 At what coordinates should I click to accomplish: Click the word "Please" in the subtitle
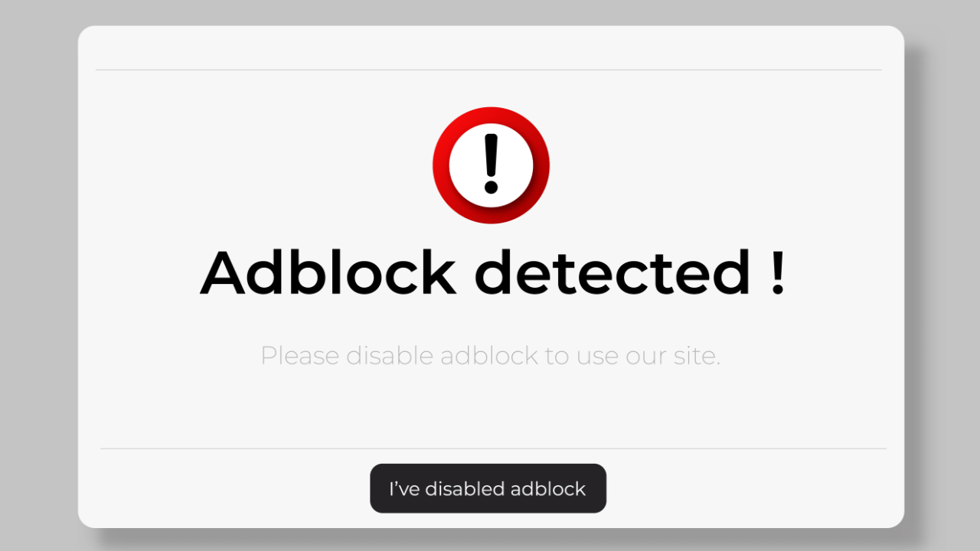(299, 356)
